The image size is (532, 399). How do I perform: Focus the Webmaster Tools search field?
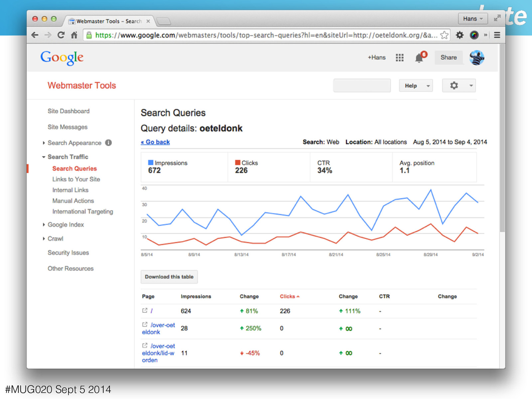[362, 85]
